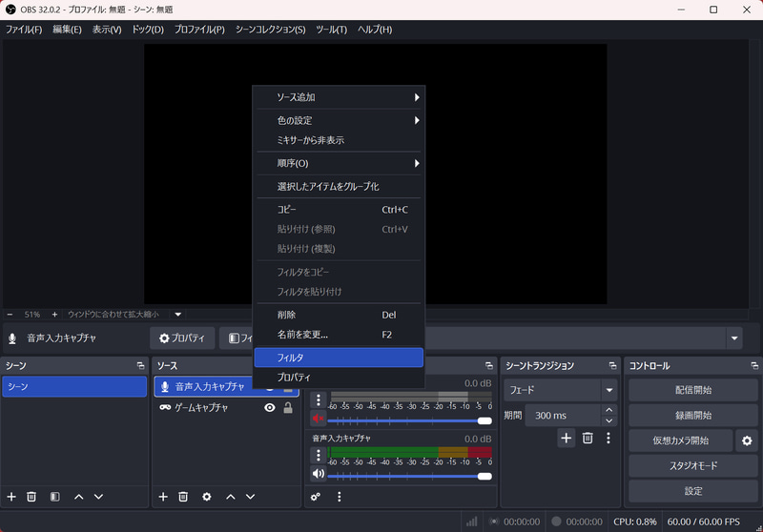
Task: Move source down in Sources dock
Action: [251, 497]
